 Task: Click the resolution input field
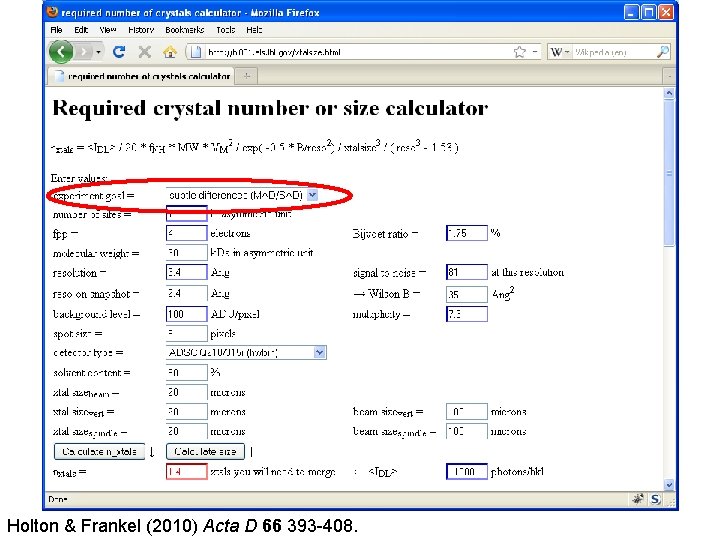[186, 272]
